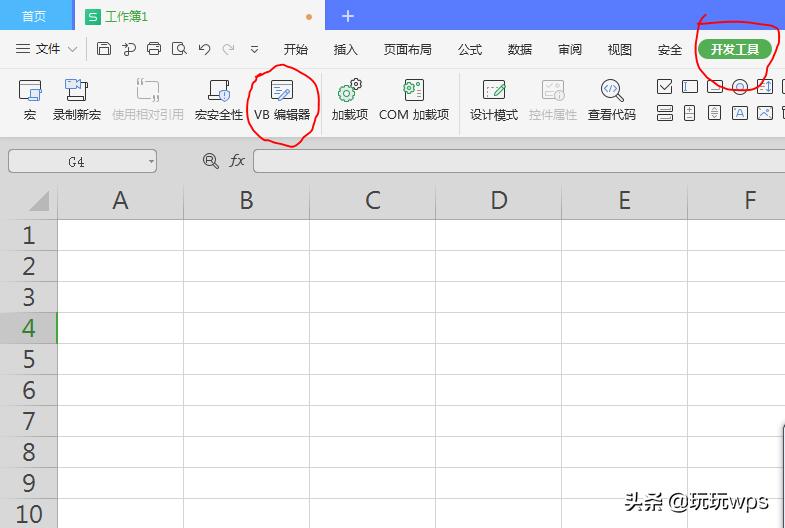Click the formula bar zoom icon
Screen dimensions: 785x528
[x=210, y=161]
